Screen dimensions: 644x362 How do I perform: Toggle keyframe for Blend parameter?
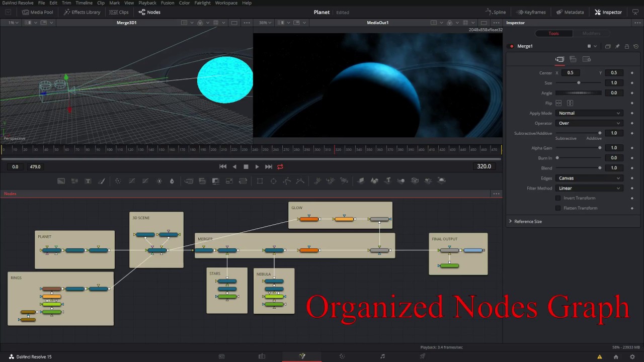click(x=632, y=168)
